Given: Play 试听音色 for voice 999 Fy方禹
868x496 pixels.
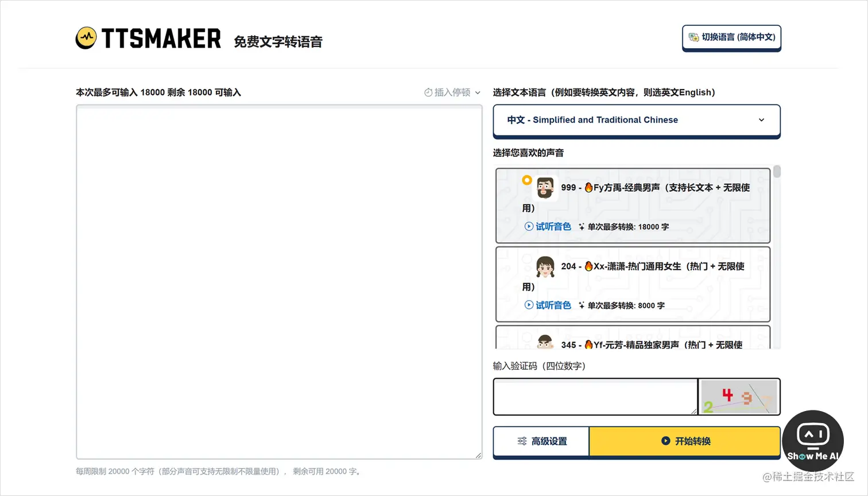Looking at the screenshot, I should tap(548, 227).
